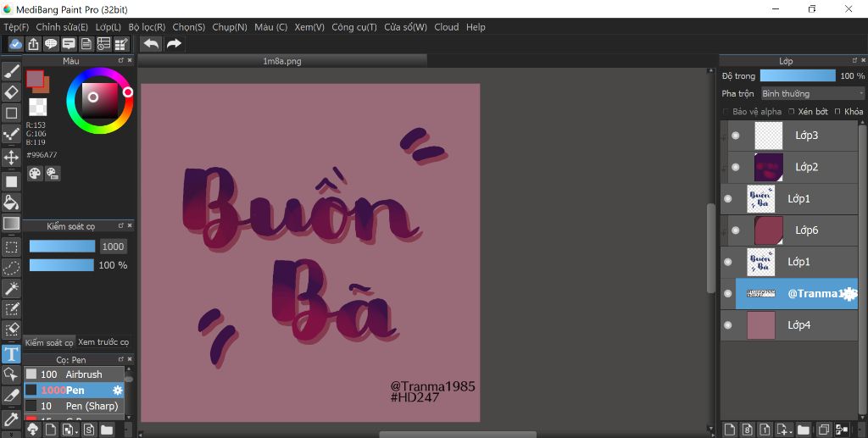This screenshot has width=868, height=438.
Task: Click the Lớp2 layer thumbnail
Action: 768,167
